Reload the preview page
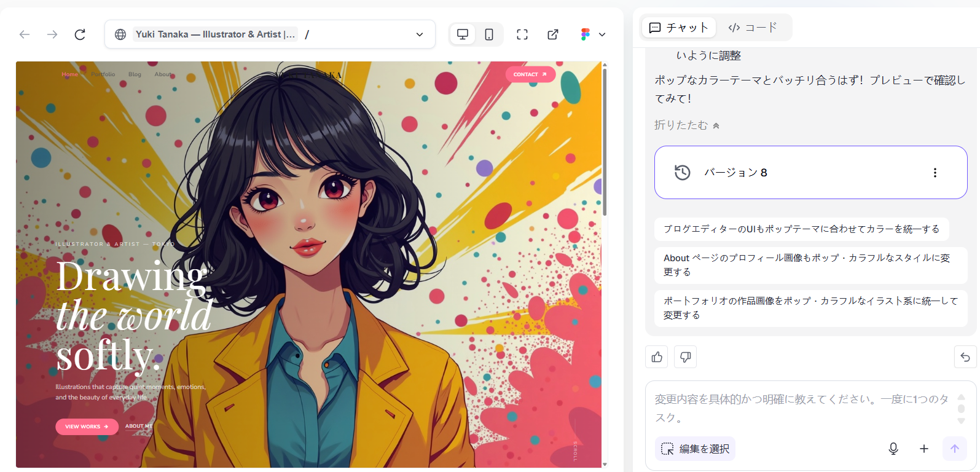 pos(80,34)
